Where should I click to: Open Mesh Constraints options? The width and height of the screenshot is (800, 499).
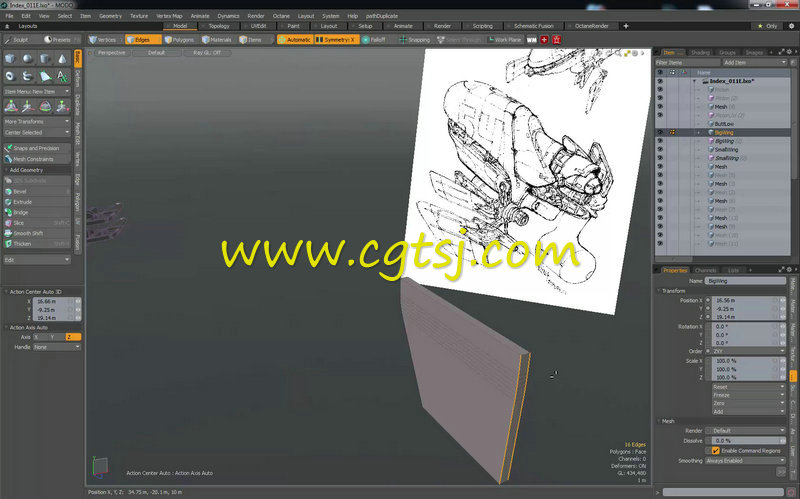click(x=37, y=159)
